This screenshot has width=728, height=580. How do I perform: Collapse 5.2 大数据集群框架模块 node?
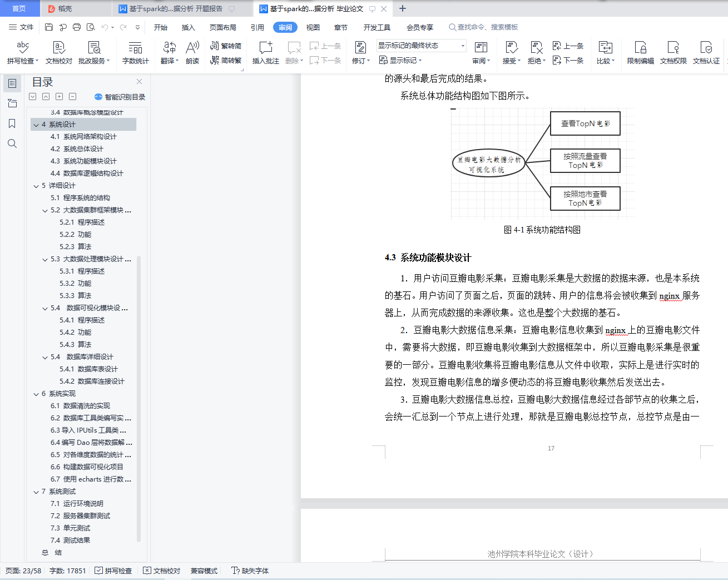point(45,210)
